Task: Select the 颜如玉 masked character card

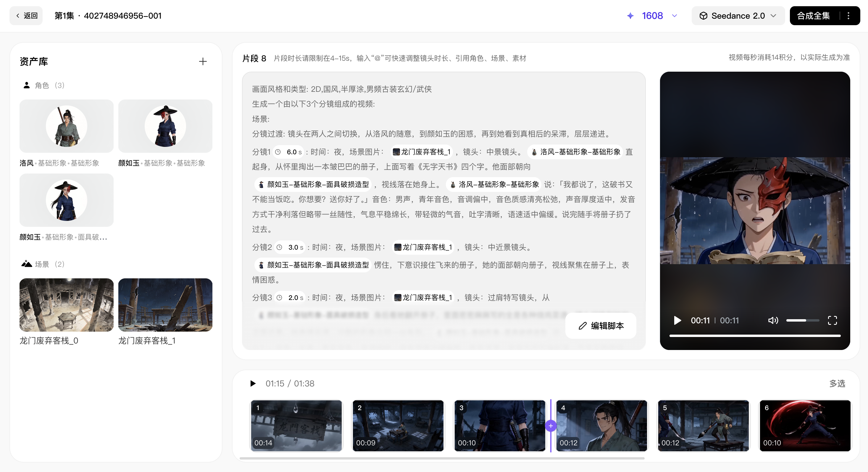Action: coord(66,200)
